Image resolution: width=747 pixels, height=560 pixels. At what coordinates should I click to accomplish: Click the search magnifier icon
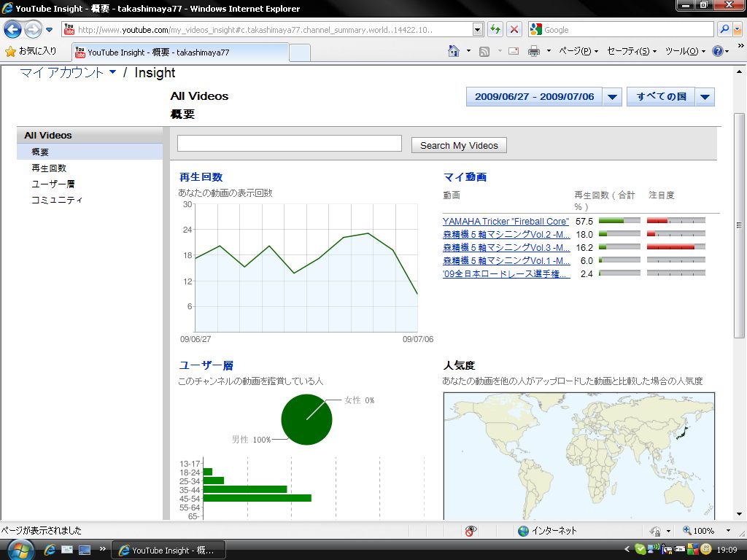click(724, 29)
